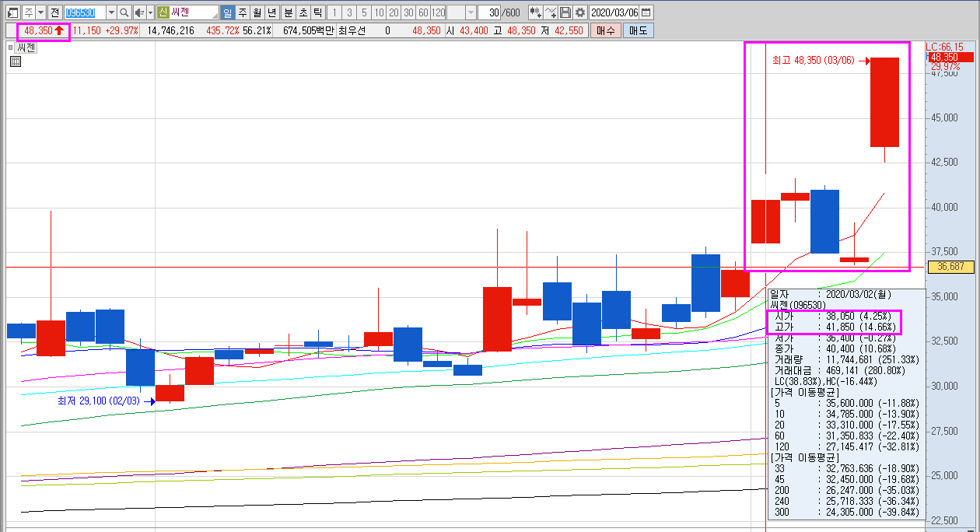Click the 300-day average 24,305.000 row
Screen dimensions: 980x532
845,511
